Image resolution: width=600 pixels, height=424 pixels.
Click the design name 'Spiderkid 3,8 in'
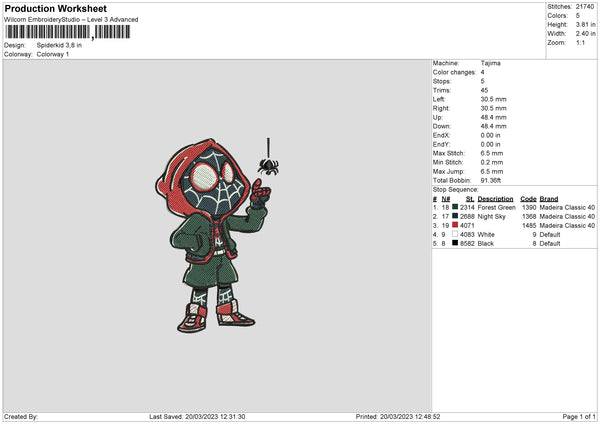(59, 45)
